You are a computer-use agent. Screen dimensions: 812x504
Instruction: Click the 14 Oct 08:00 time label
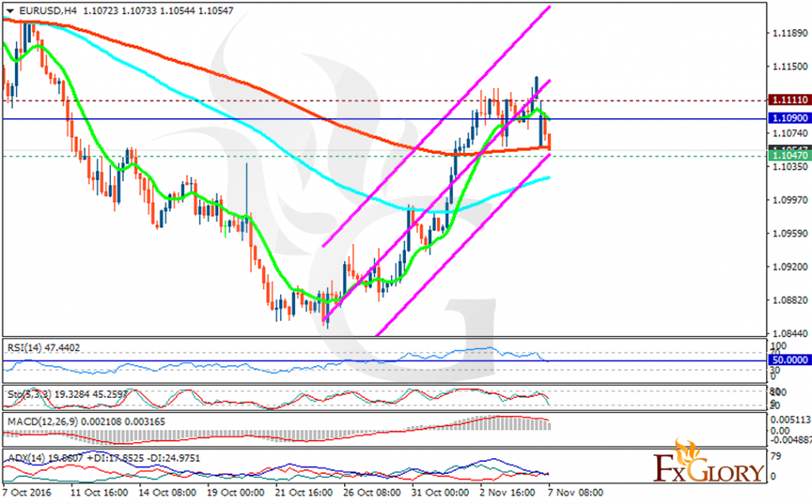tap(167, 492)
